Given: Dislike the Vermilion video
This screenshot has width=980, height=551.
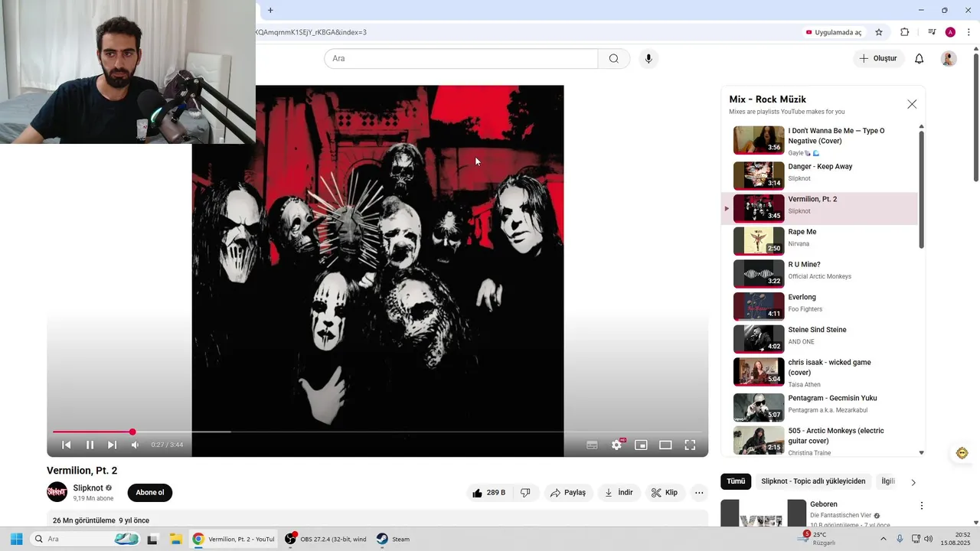Looking at the screenshot, I should [x=525, y=493].
